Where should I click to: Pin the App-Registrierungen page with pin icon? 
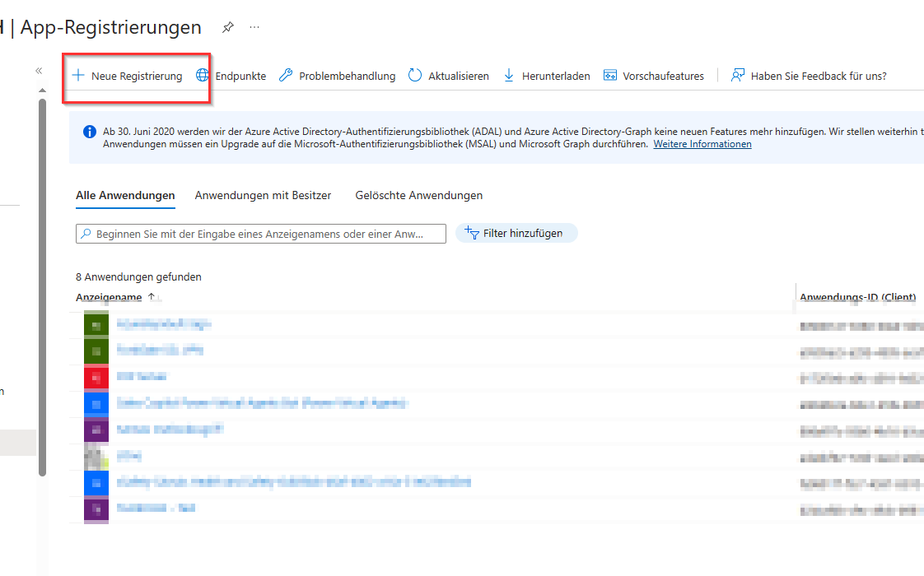coord(228,27)
